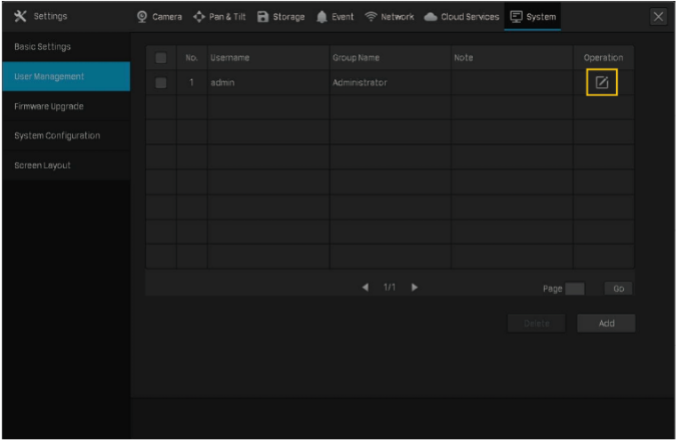Image resolution: width=680 pixels, height=442 pixels.
Task: Check the admin user row checkbox
Action: (161, 83)
